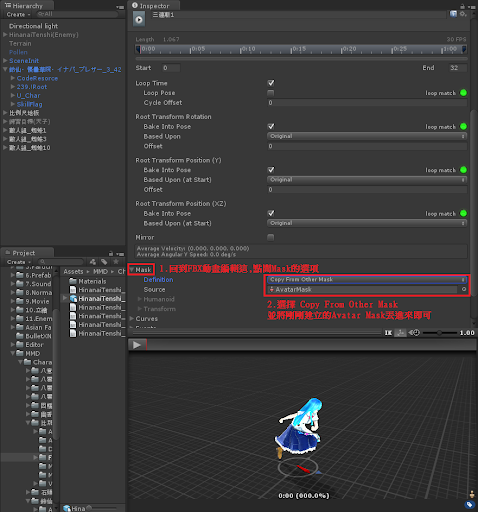Click Search by Label tag icon in Project

(104, 262)
